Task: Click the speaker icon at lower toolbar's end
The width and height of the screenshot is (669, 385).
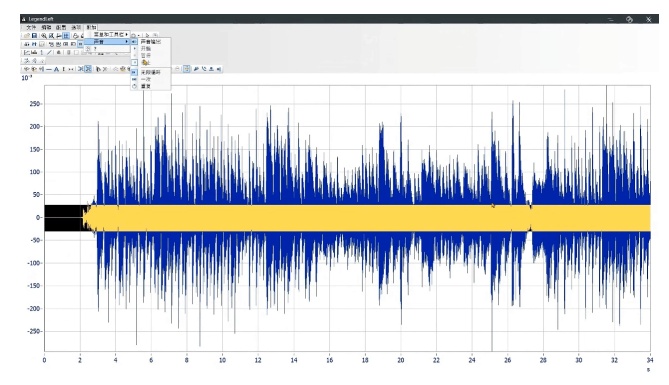Action: 219,69
